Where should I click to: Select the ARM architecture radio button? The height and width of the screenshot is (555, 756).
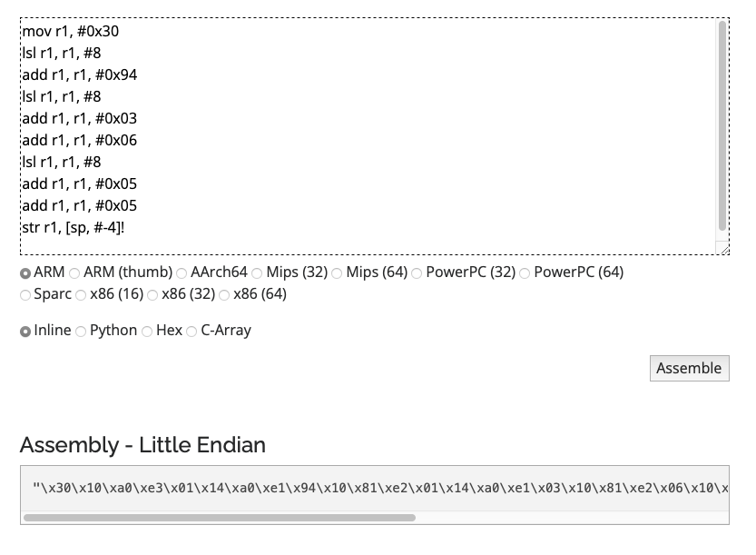(x=25, y=273)
